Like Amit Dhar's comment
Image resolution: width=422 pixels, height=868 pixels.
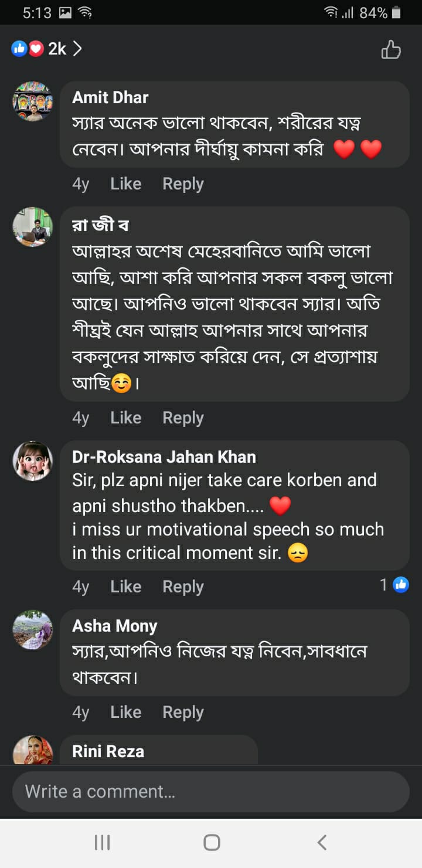point(125,184)
